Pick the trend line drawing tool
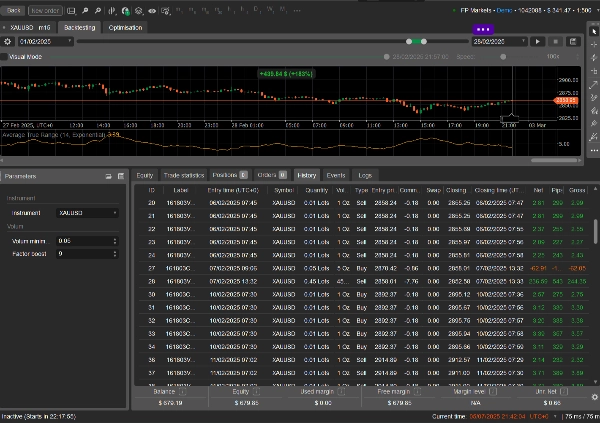The width and height of the screenshot is (600, 423). point(591,84)
